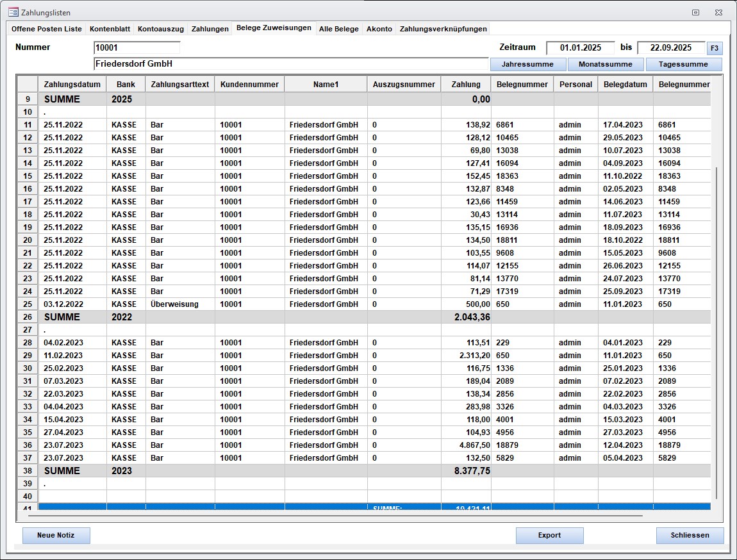Viewport: 737px width, 560px height.
Task: Close the form with Schliessen button
Action: 690,535
